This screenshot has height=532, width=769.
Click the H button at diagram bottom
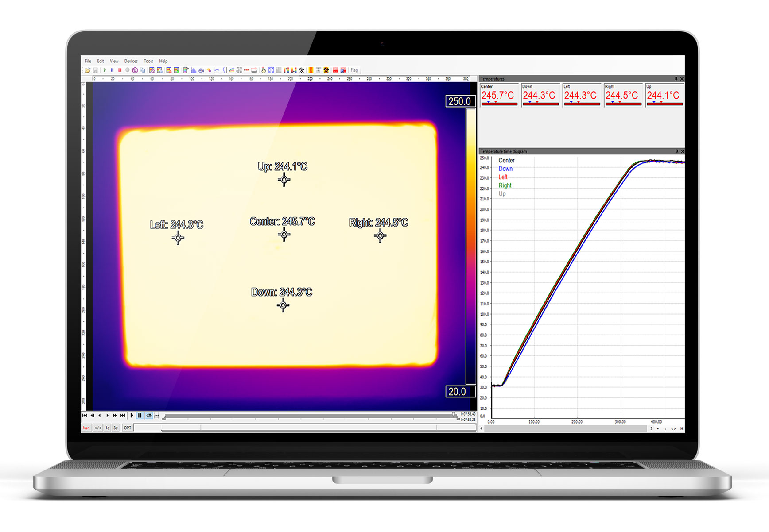(682, 428)
